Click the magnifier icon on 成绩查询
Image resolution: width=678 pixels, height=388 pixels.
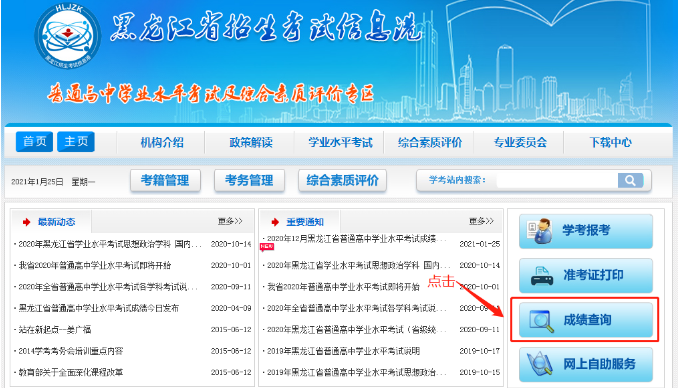[x=541, y=321]
